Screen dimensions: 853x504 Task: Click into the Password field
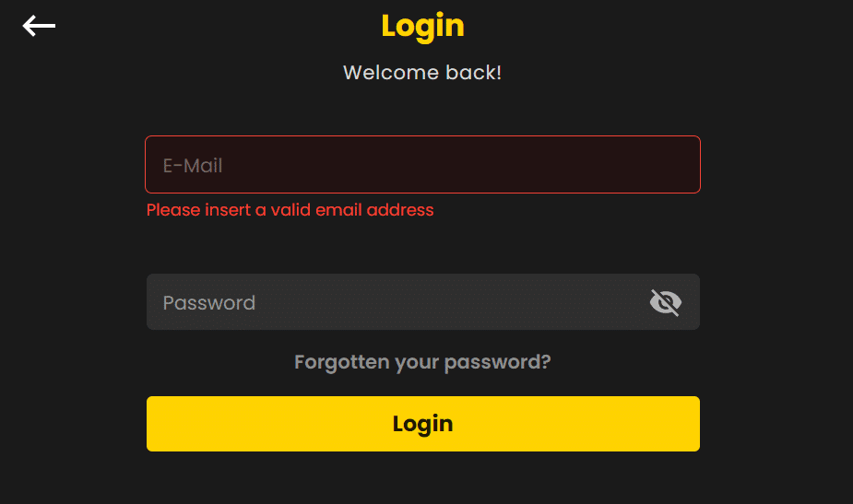pyautogui.click(x=397, y=302)
